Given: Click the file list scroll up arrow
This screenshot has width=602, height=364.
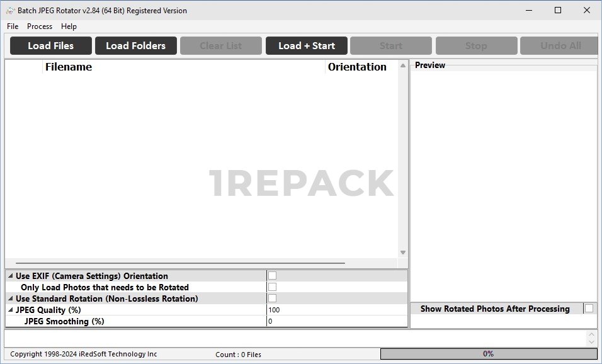Looking at the screenshot, I should [403, 65].
